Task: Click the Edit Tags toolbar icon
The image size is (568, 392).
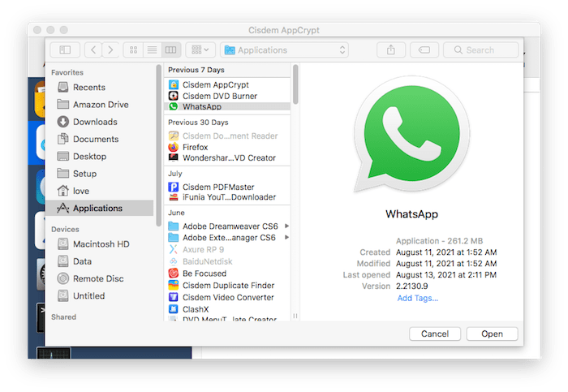Action: [424, 50]
